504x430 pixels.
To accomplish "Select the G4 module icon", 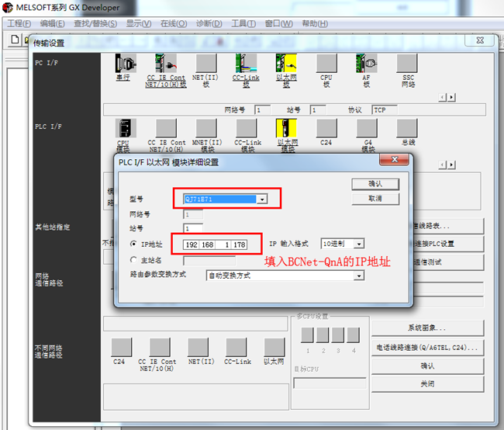I will [x=367, y=128].
